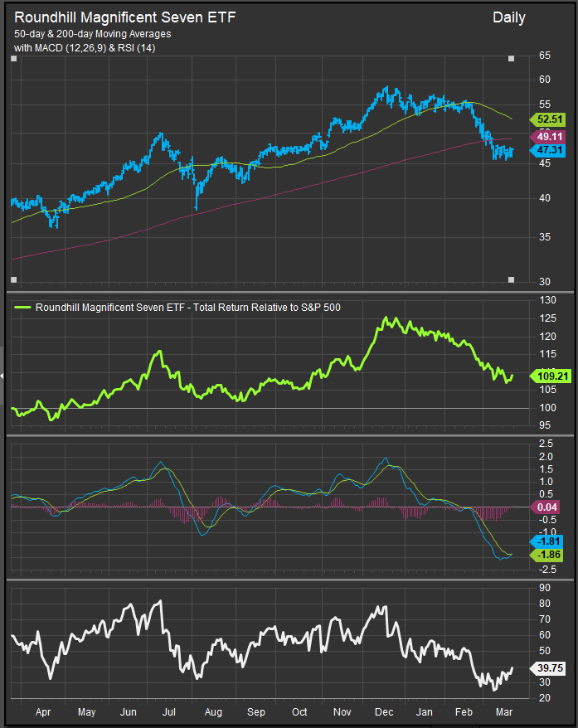The height and width of the screenshot is (728, 578).
Task: Click the 20 label on the RSI axis
Action: 545,698
